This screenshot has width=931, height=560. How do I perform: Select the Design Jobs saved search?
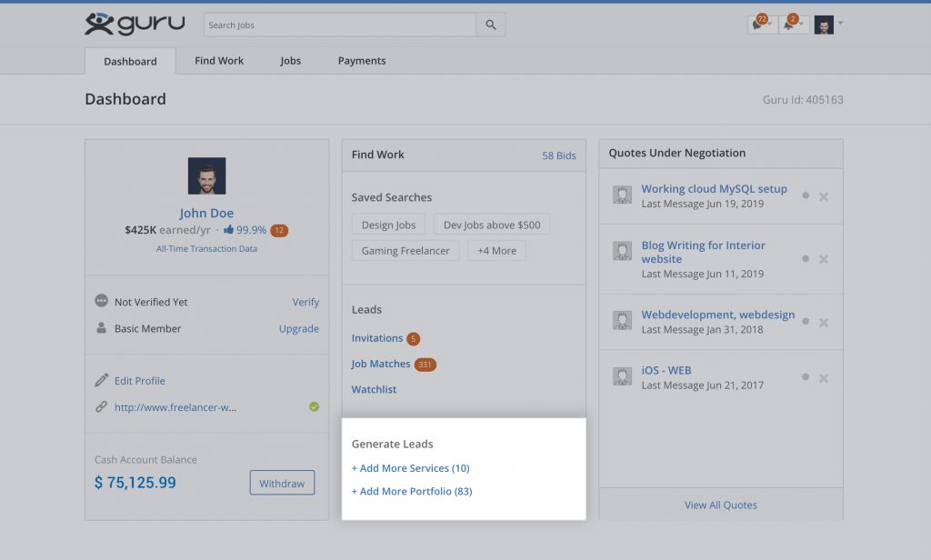click(388, 225)
